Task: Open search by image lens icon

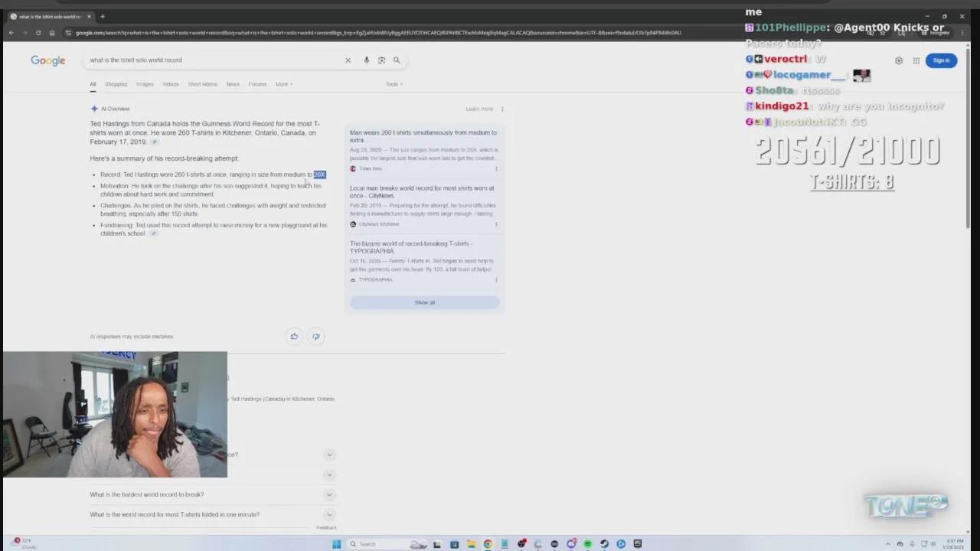Action: (x=381, y=60)
